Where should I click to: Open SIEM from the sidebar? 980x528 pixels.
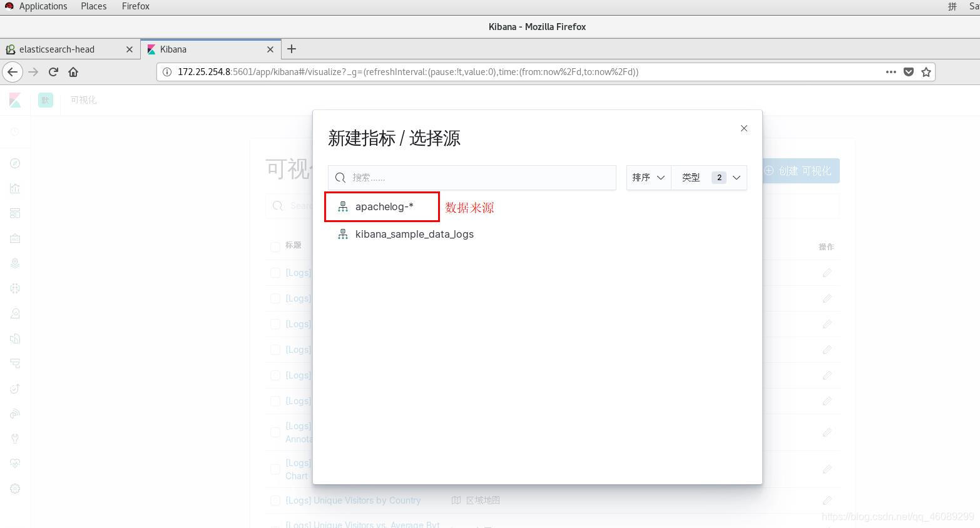(15, 414)
